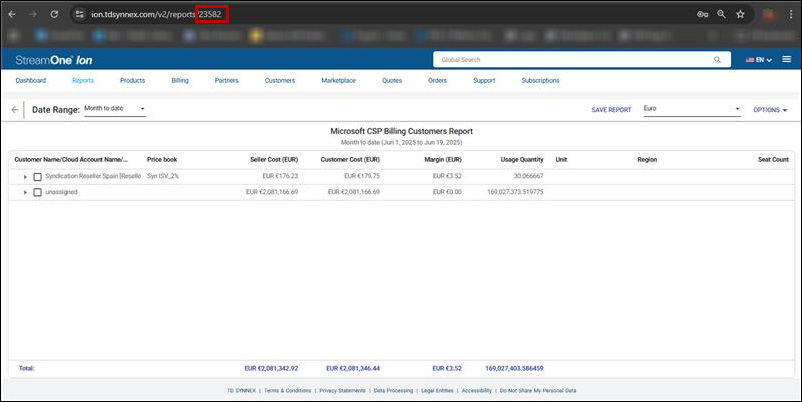Check the Syndication Reseller Spain checkbox

point(37,176)
